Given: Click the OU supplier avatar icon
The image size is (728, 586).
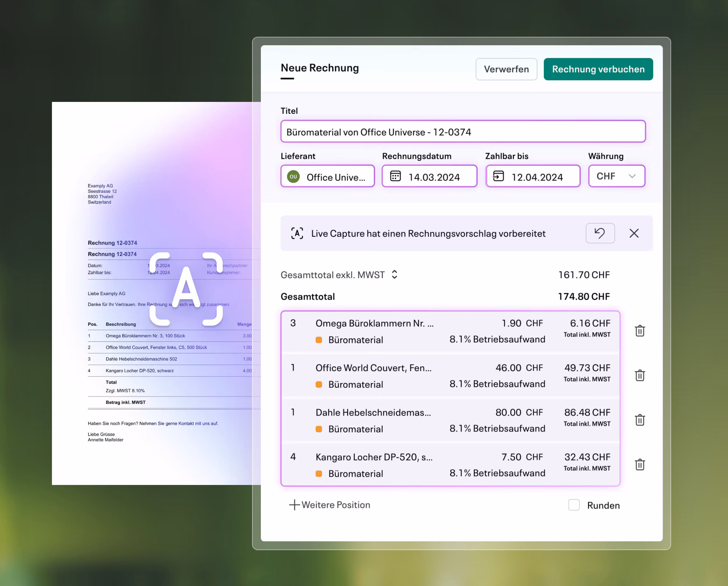Looking at the screenshot, I should (x=293, y=176).
